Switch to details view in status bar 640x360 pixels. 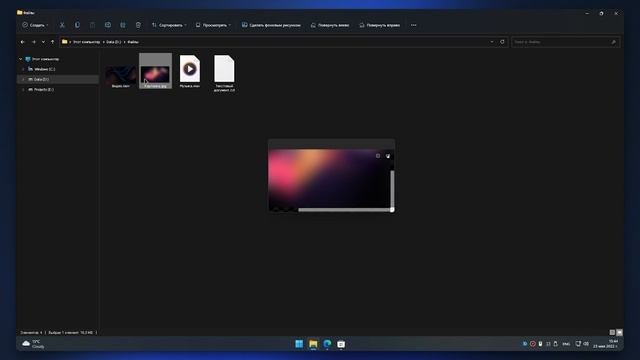point(612,333)
